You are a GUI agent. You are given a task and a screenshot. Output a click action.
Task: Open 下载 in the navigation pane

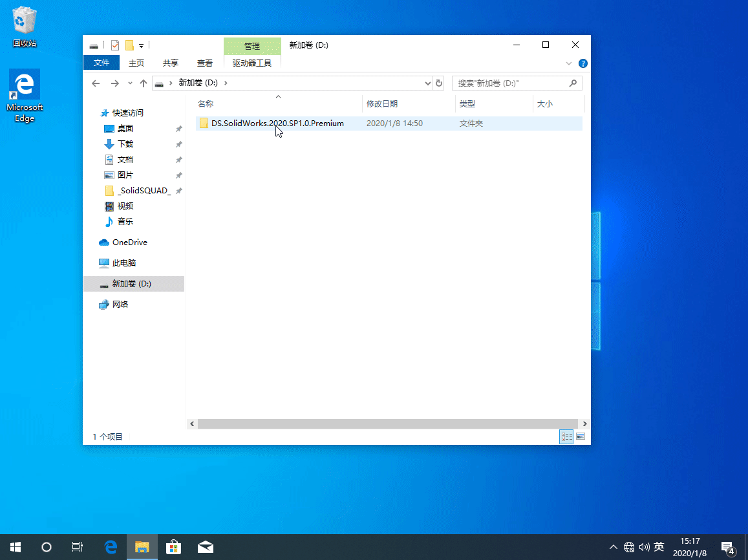(x=125, y=144)
